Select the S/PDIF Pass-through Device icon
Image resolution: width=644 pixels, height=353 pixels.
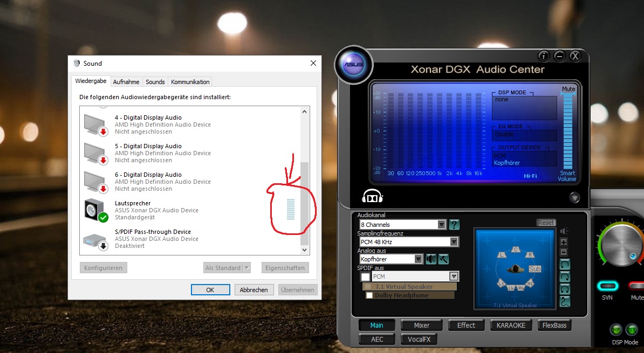95,241
